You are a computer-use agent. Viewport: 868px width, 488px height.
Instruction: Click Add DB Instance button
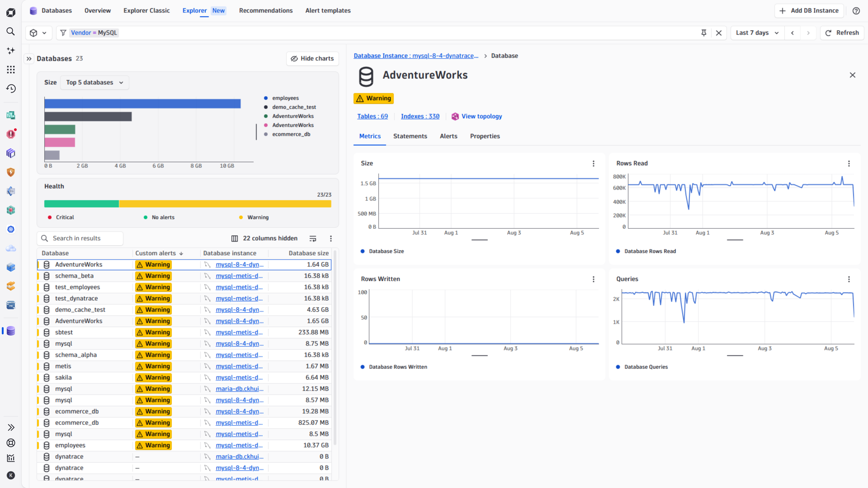click(809, 11)
